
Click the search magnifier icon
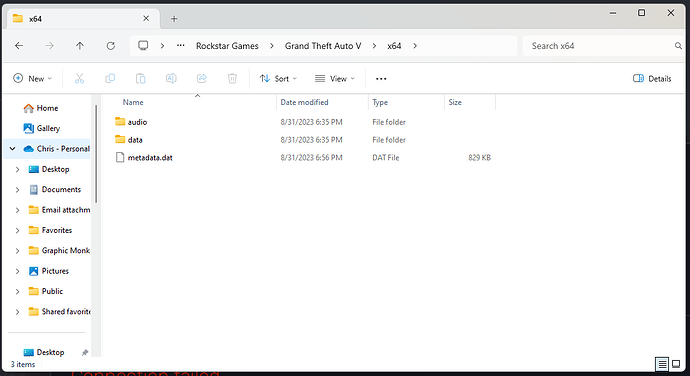pos(678,46)
